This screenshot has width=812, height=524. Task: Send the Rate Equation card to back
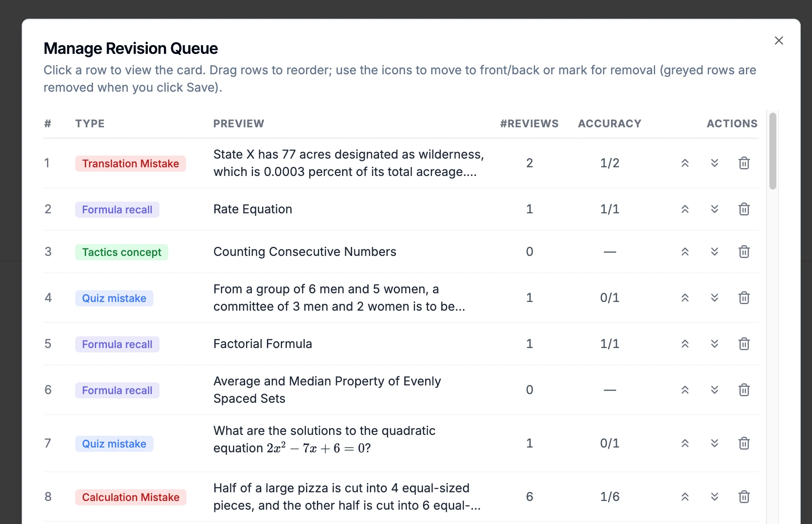click(714, 209)
